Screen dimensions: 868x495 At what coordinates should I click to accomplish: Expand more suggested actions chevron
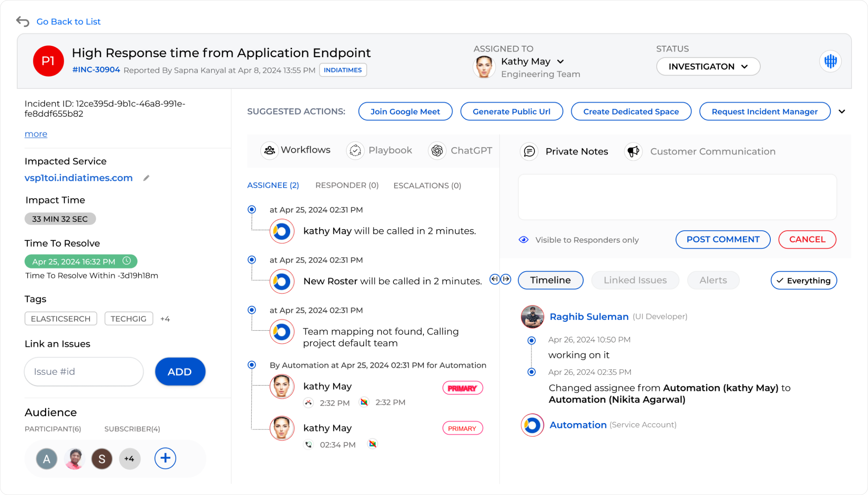(x=842, y=112)
